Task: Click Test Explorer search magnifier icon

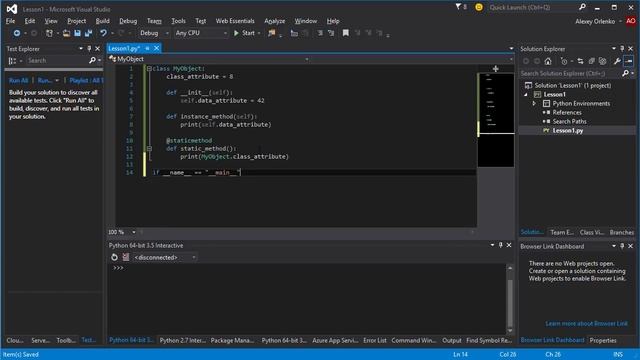Action: click(x=92, y=60)
